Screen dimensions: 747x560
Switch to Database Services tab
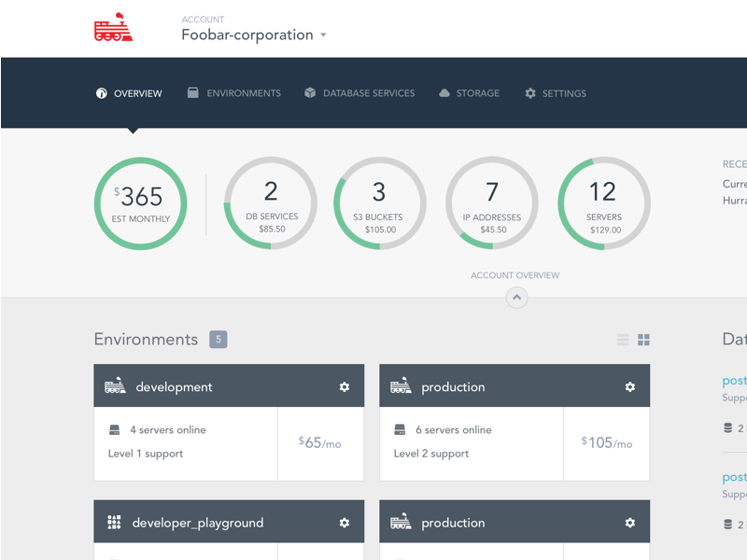(359, 92)
